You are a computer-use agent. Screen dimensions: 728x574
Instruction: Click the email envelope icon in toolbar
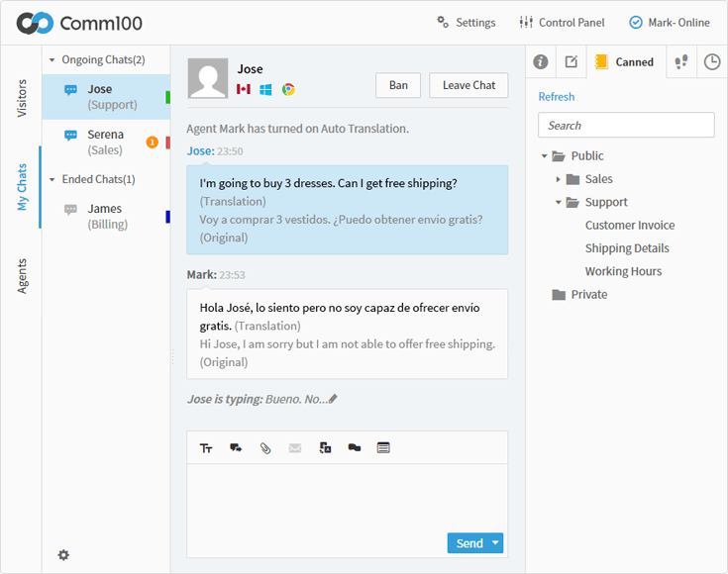pyautogui.click(x=295, y=447)
